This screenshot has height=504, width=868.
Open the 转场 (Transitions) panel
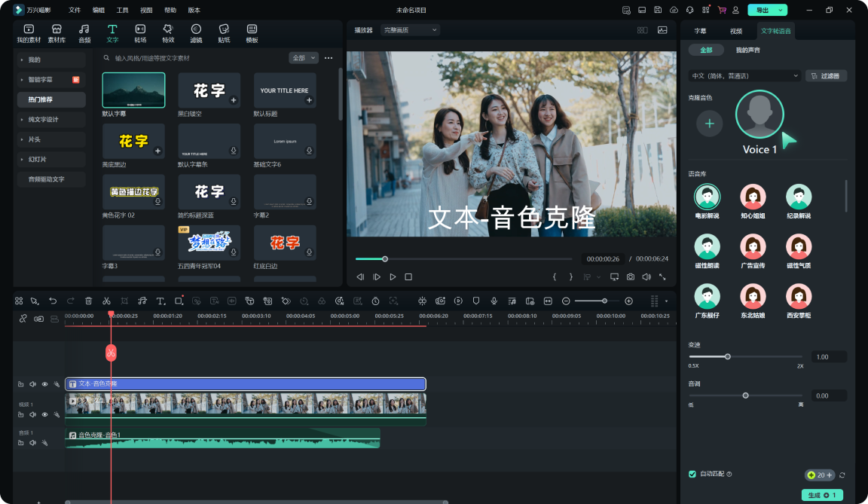click(140, 33)
